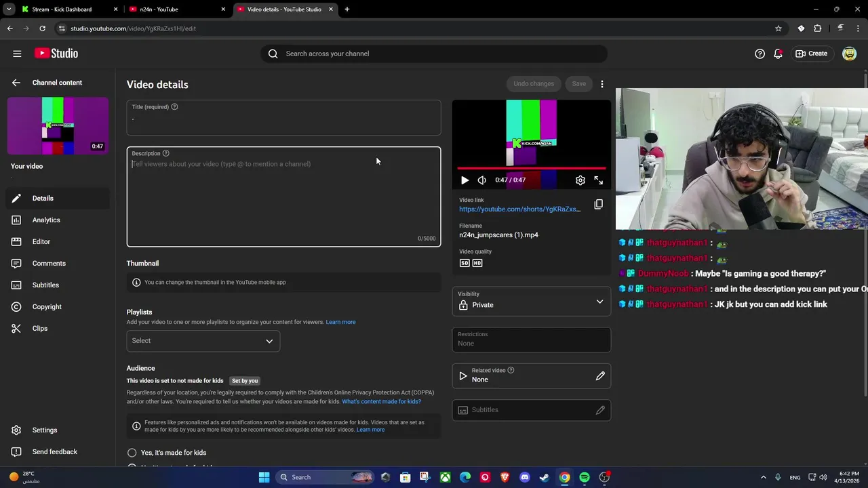Focus the Title input field
868x488 pixels.
(283, 118)
